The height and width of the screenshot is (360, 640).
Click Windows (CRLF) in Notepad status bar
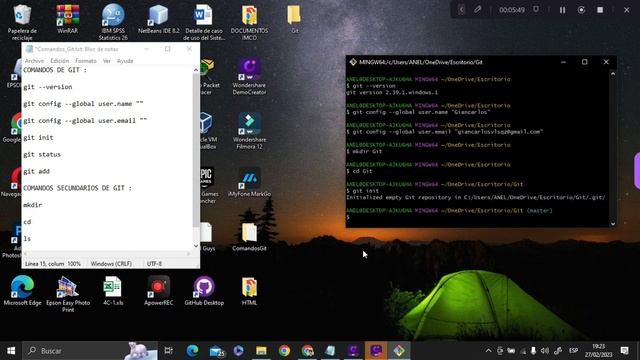(x=111, y=264)
